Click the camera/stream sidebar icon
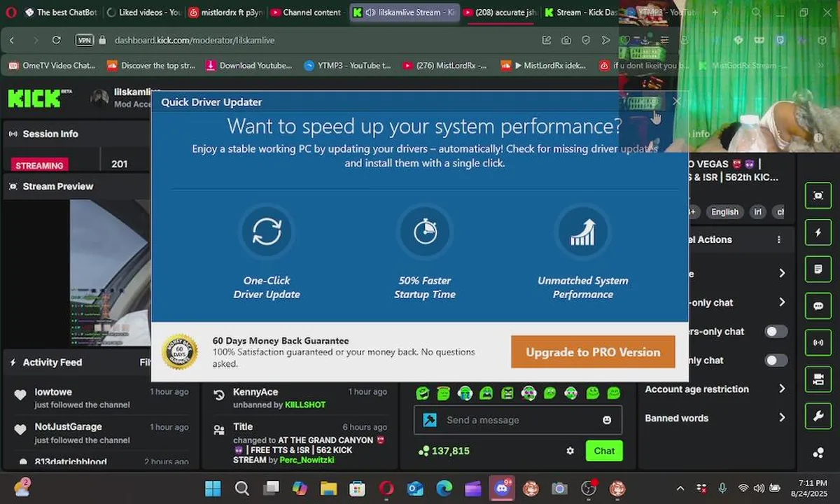 click(x=818, y=379)
